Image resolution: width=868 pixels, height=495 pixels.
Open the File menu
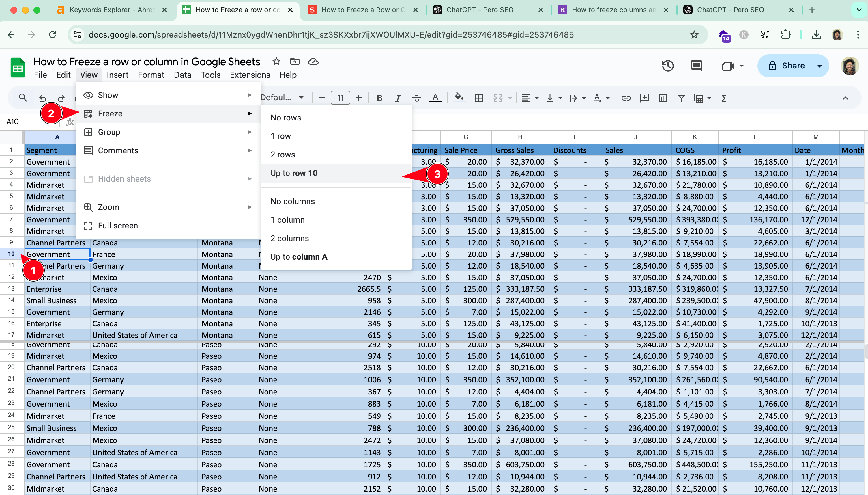point(40,75)
